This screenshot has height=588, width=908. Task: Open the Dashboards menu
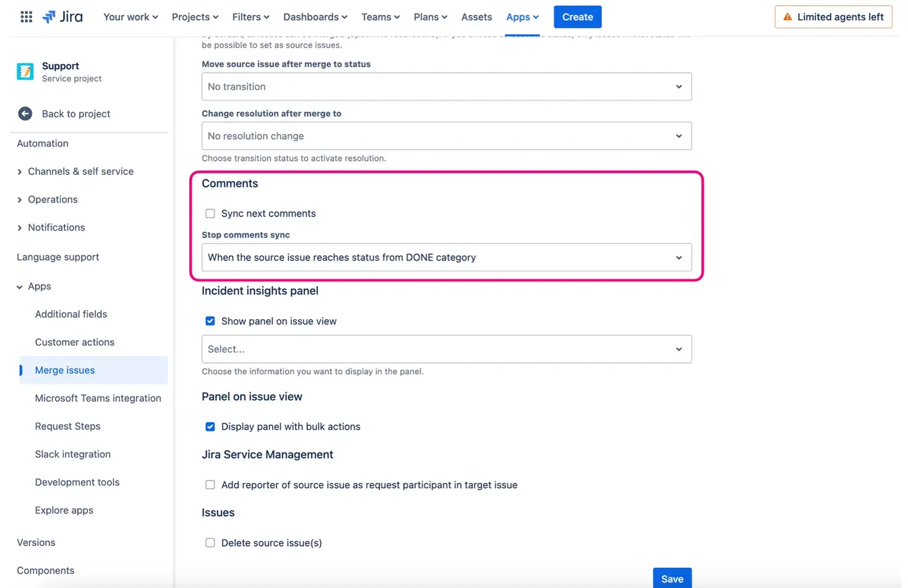click(314, 17)
